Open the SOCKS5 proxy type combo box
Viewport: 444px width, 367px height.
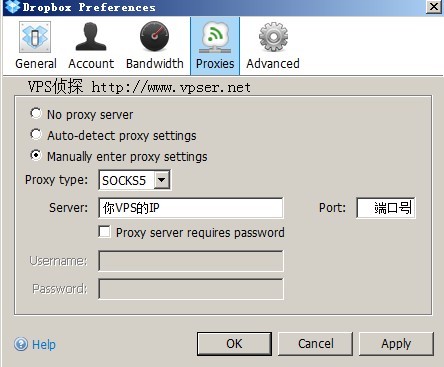click(135, 180)
